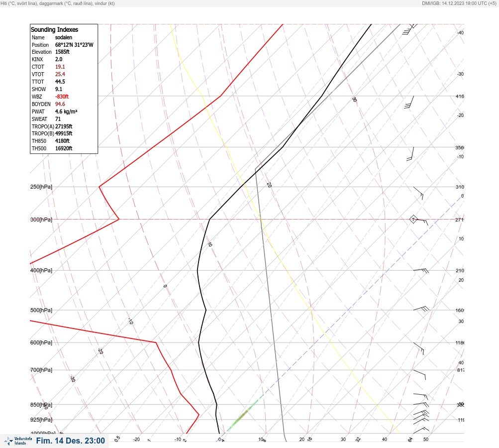499x448 pixels.
Task: Click the mixing ratio label 32 at the bottom
Action: [x=358, y=440]
